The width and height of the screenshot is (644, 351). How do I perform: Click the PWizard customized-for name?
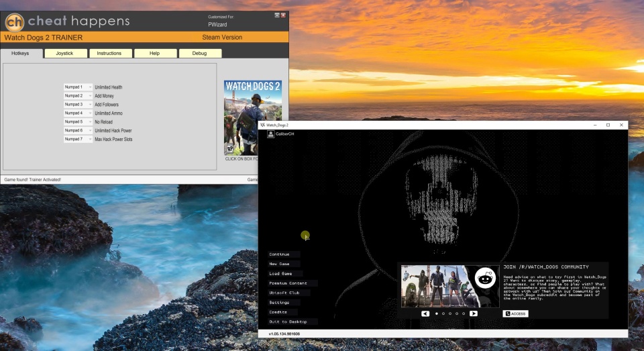click(x=217, y=25)
